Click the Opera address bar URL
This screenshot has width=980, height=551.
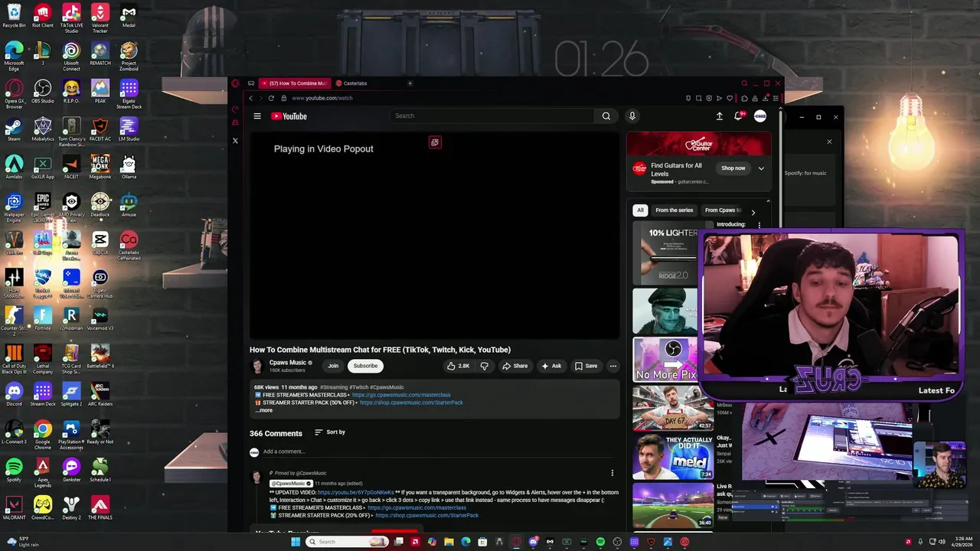point(322,98)
